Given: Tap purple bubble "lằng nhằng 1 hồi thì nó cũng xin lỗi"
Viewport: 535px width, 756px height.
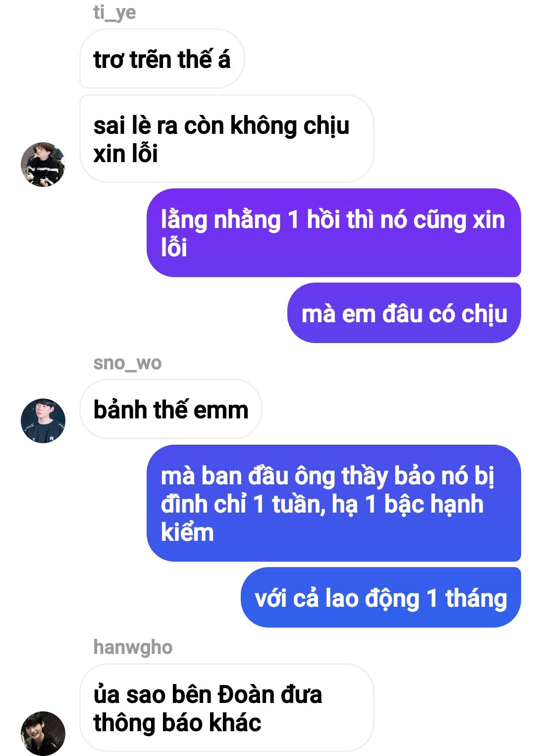Looking at the screenshot, I should pyautogui.click(x=334, y=233).
